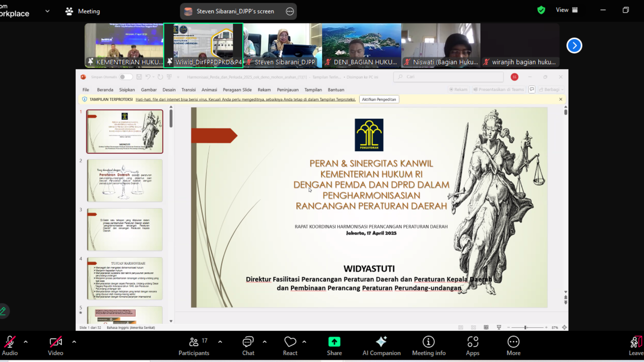Click PowerPoint save icon

[x=139, y=77]
